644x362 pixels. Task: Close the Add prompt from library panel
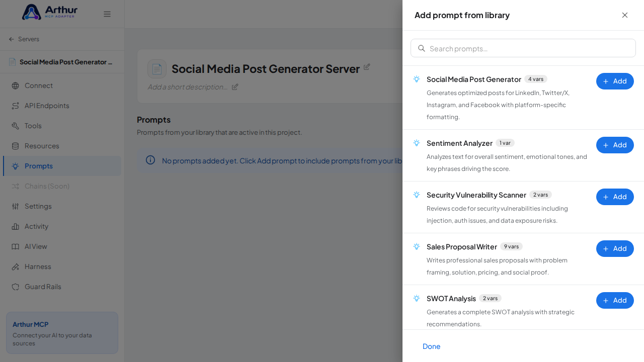(625, 15)
